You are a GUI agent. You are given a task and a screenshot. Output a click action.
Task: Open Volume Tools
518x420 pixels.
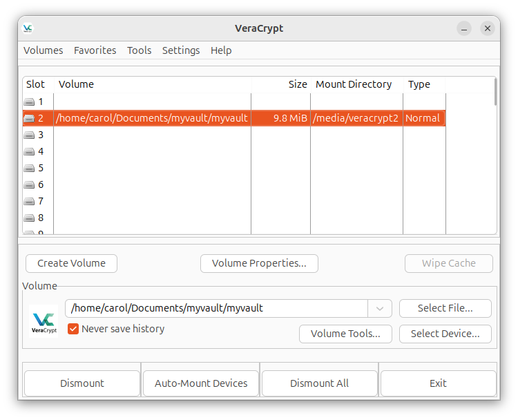pos(345,334)
